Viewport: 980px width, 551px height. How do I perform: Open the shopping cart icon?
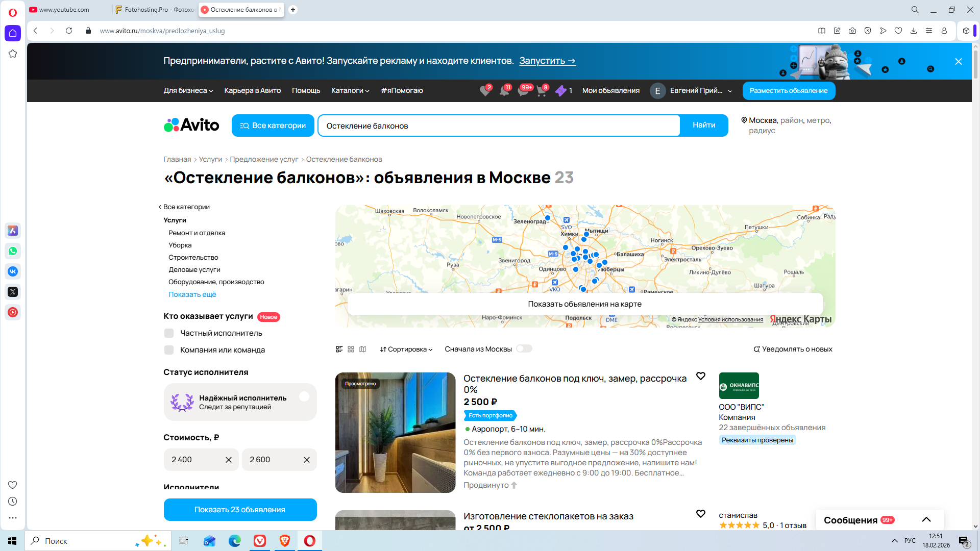[542, 91]
